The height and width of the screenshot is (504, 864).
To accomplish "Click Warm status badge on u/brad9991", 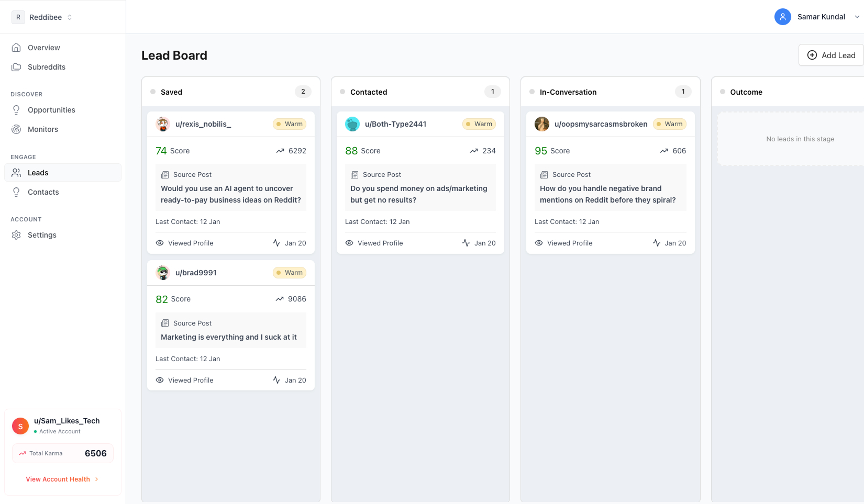I will point(290,273).
